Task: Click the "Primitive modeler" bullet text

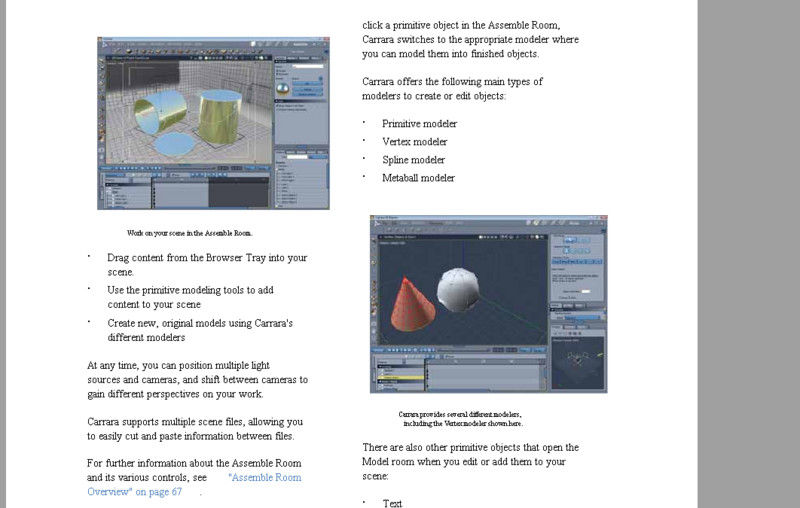Action: click(419, 124)
